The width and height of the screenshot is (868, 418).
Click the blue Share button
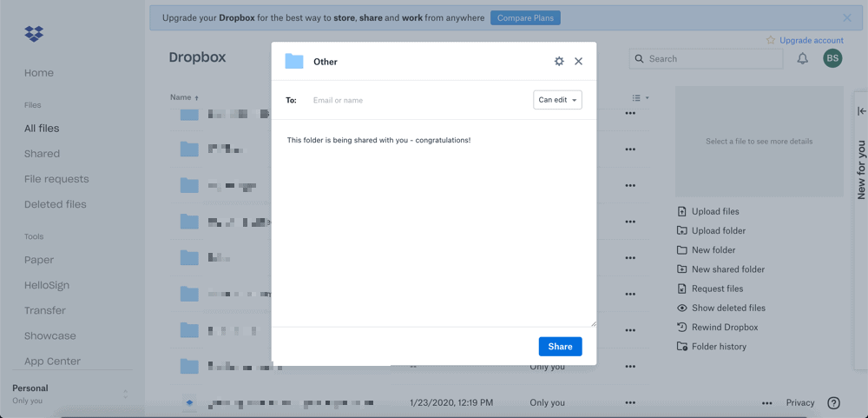click(x=560, y=347)
